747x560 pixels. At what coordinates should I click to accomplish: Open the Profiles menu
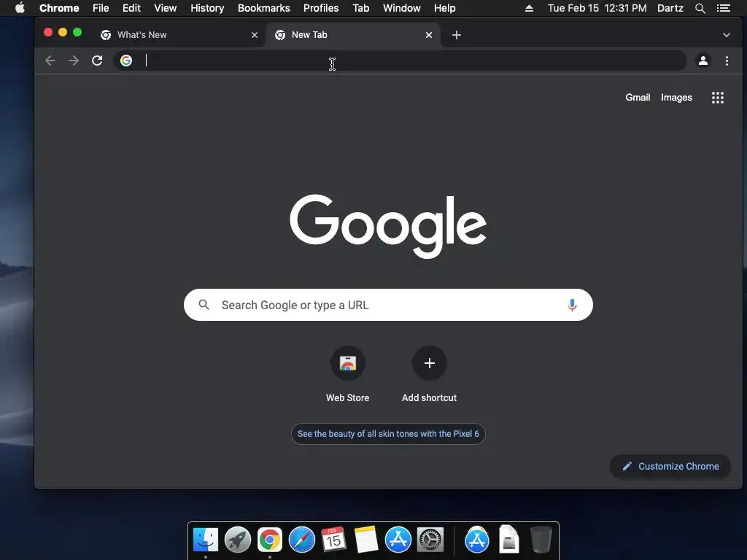coord(321,8)
